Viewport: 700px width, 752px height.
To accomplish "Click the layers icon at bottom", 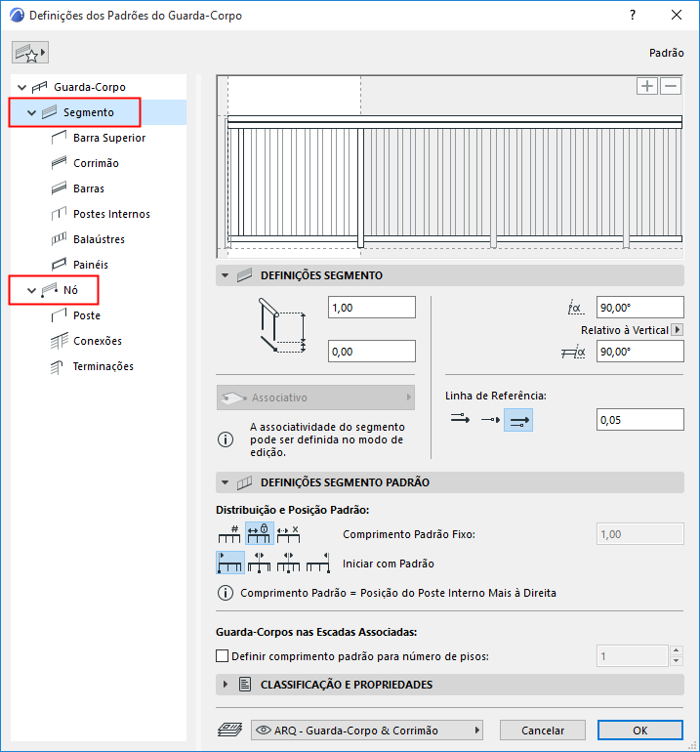I will [230, 730].
